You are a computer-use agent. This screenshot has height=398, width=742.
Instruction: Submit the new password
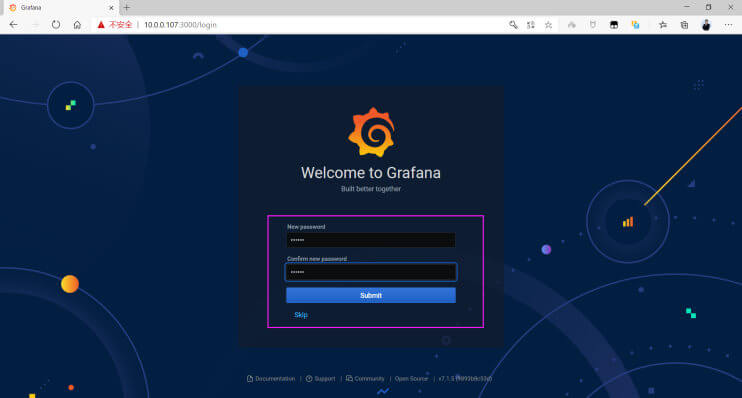pos(371,295)
